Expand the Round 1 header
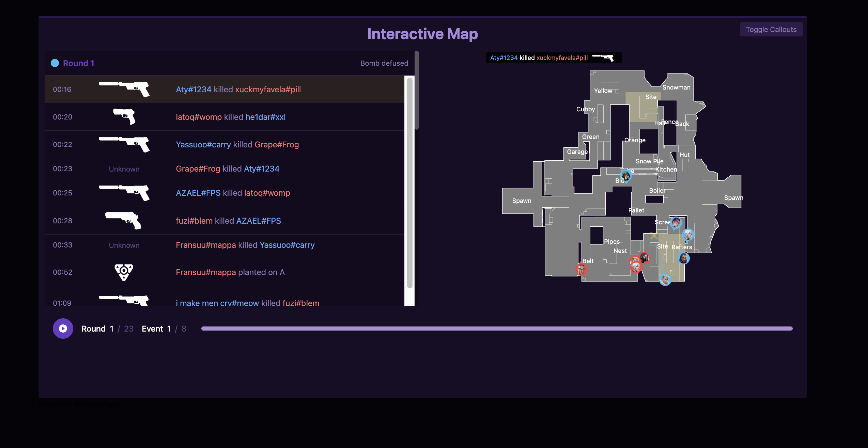This screenshot has height=448, width=868. [x=230, y=63]
